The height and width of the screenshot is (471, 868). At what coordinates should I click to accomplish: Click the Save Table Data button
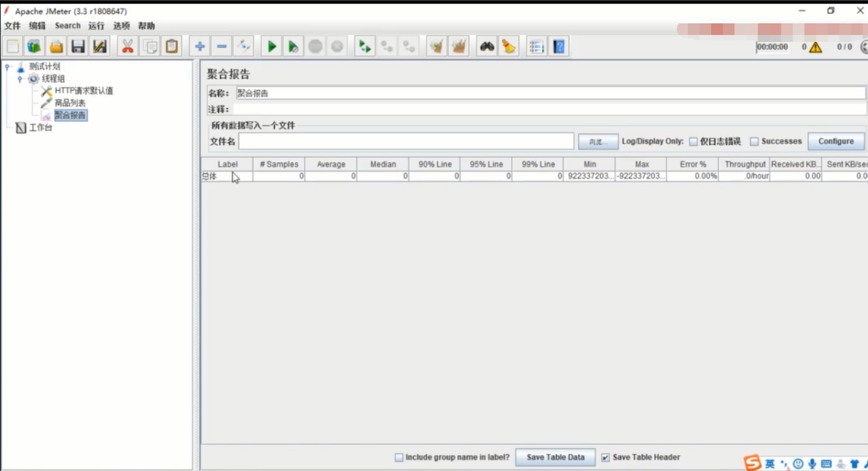[556, 458]
